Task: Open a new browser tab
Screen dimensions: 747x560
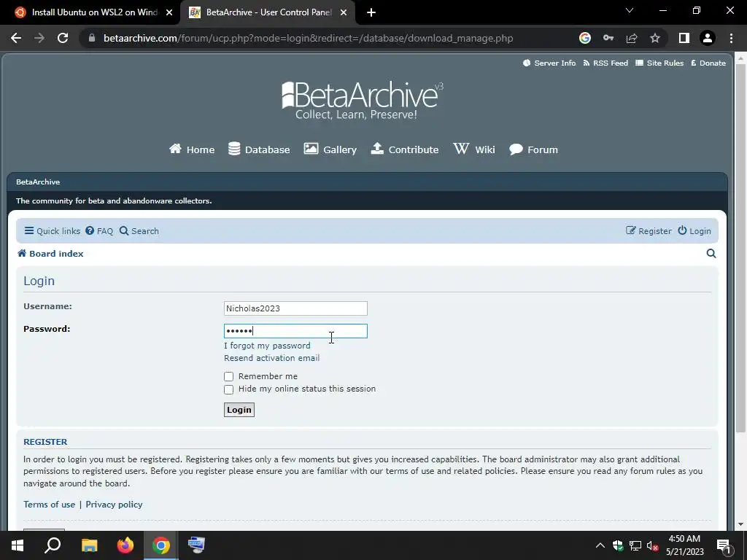Action: pyautogui.click(x=371, y=12)
